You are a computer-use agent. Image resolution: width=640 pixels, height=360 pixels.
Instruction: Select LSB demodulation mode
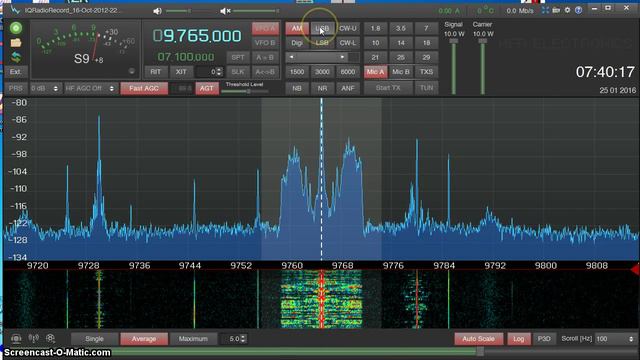[x=322, y=43]
